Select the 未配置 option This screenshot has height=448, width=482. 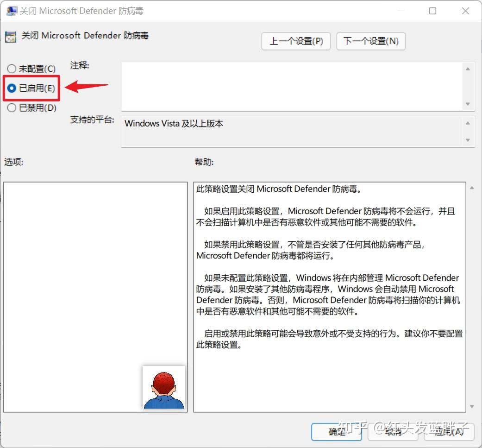tap(11, 69)
